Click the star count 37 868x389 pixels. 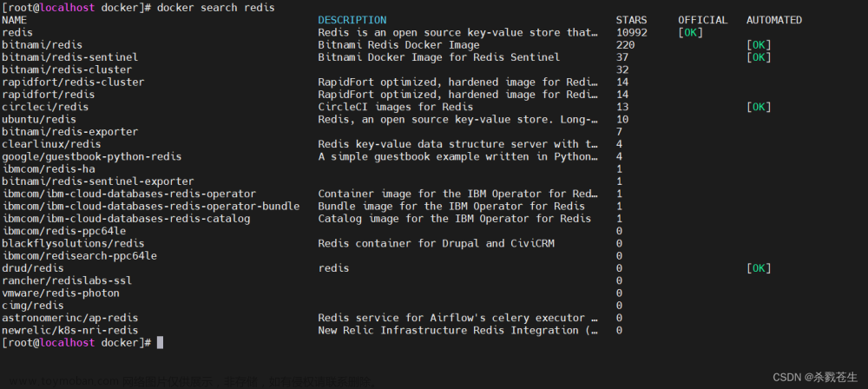622,57
